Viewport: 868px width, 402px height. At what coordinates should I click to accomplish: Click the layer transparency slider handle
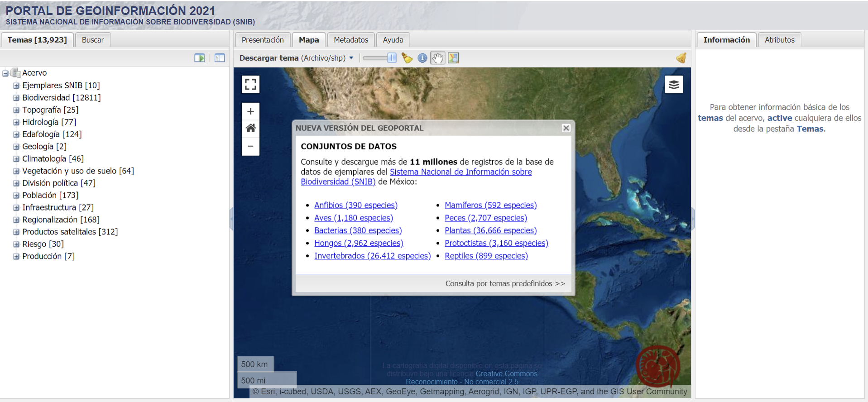click(392, 58)
